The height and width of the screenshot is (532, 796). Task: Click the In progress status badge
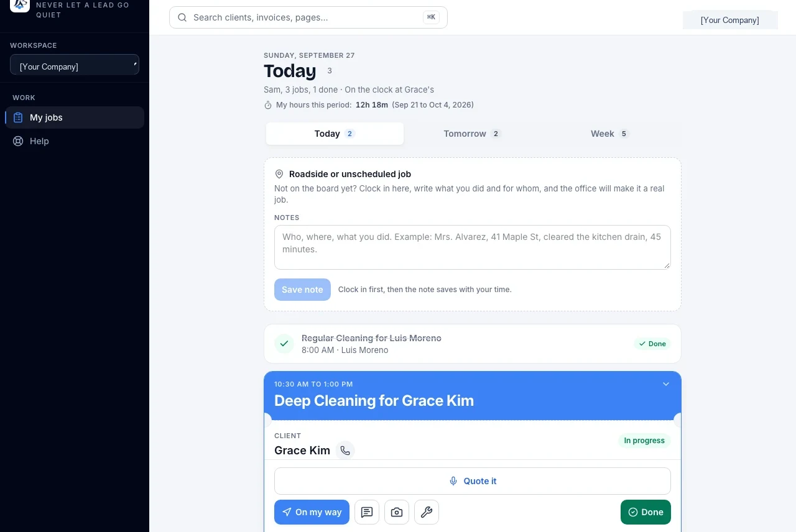pos(644,441)
